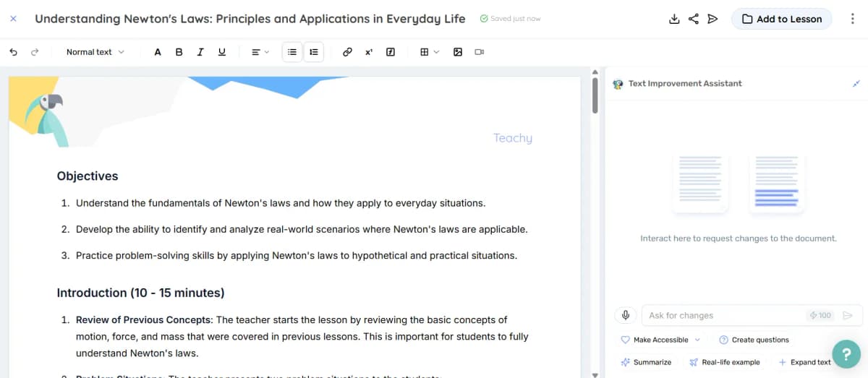The image size is (868, 378).
Task: Click the Objectives heading
Action: pos(88,176)
